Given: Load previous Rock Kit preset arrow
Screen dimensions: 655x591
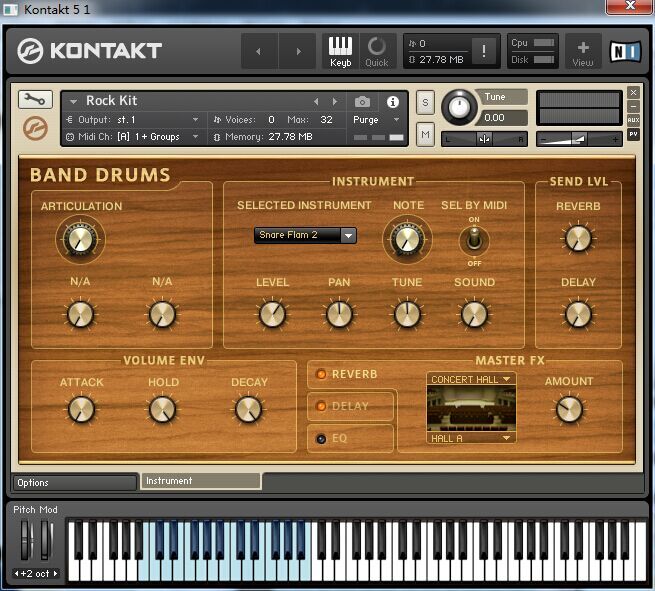Looking at the screenshot, I should pos(316,101).
